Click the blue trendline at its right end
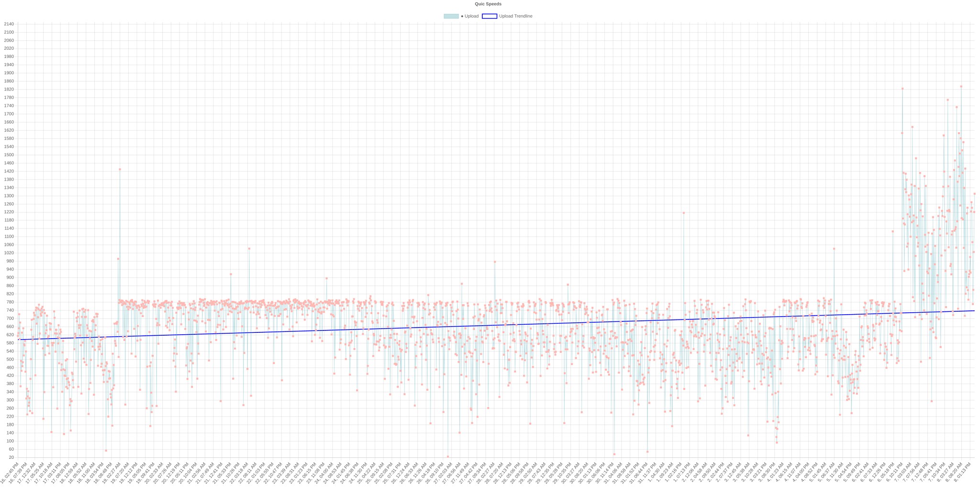 coord(973,311)
